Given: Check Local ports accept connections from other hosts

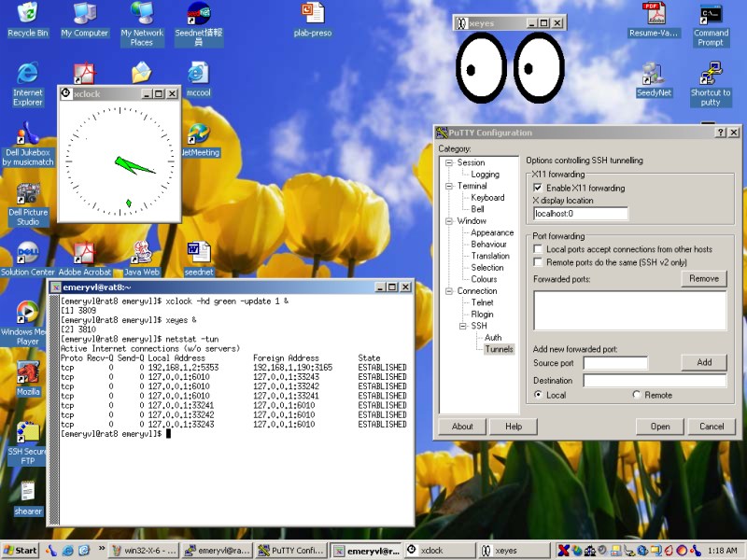Looking at the screenshot, I should 538,249.
